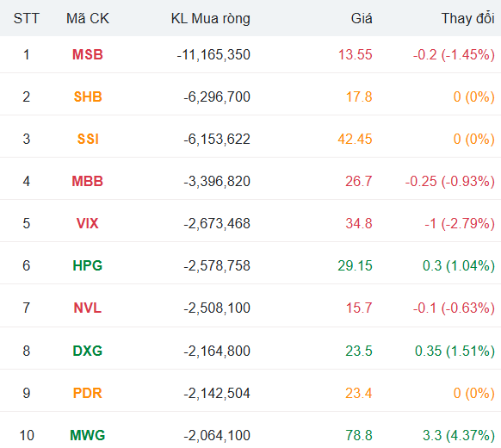Click the MWG price 78.8
Image resolution: width=501 pixels, height=448 pixels.
point(359,435)
